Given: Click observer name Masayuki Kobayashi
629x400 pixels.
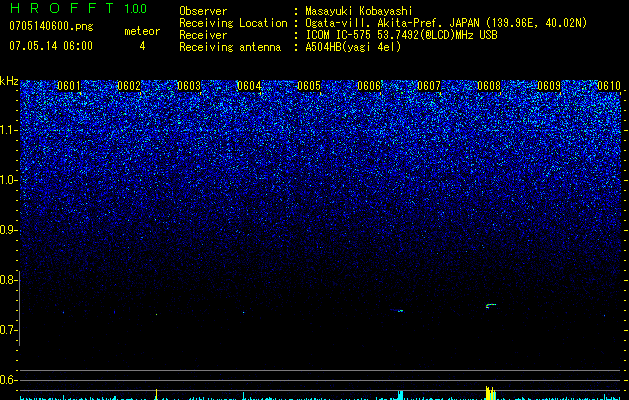Looking at the screenshot, I should (x=359, y=11).
